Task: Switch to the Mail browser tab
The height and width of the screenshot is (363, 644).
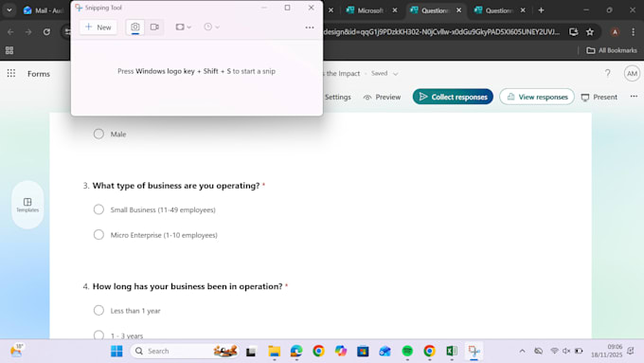Action: point(45,10)
